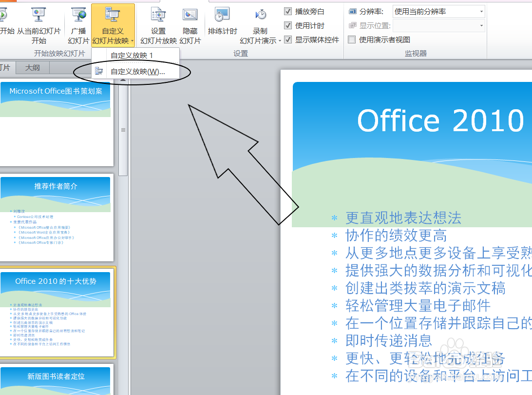
Task: Enable 使用演示者视图 checkbox
Action: click(x=352, y=39)
